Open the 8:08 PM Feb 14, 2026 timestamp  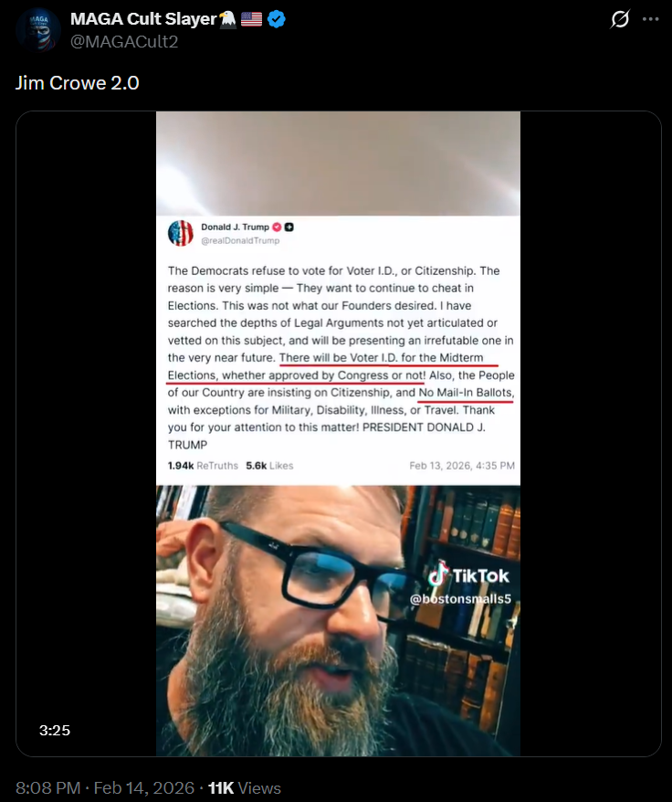(x=105, y=787)
